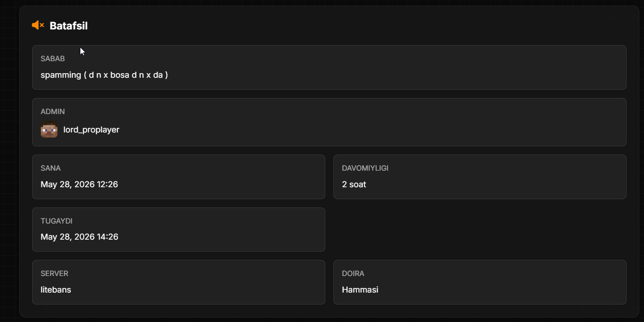
Task: Click the SERVER field label
Action: pos(54,274)
